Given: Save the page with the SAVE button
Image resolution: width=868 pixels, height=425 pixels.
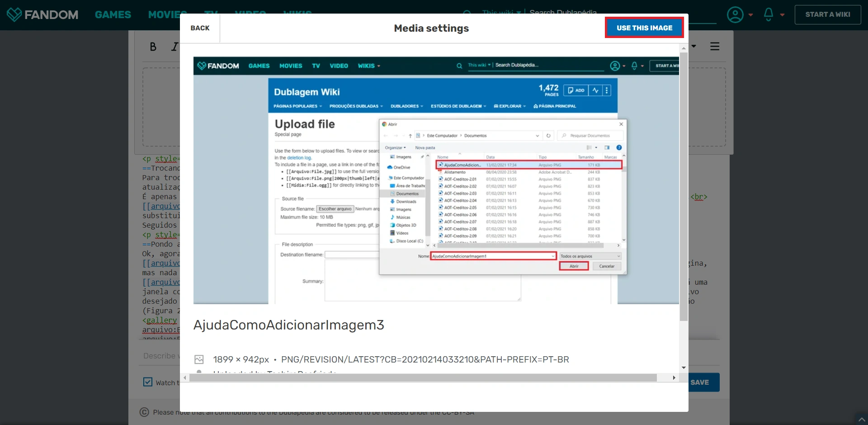Looking at the screenshot, I should (703, 382).
